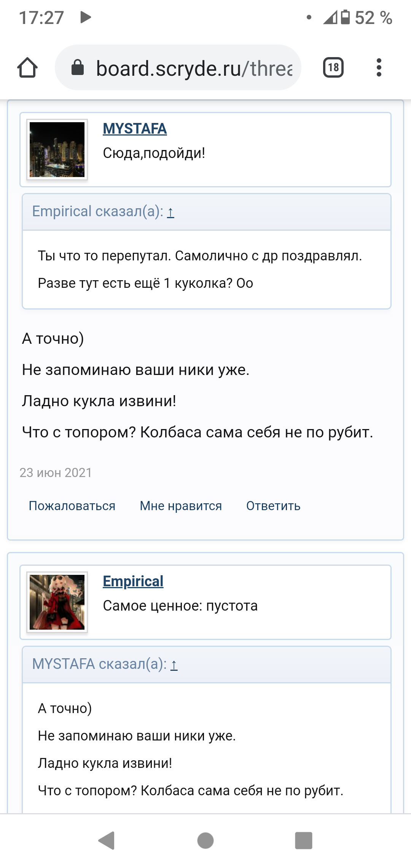The width and height of the screenshot is (411, 868).
Task: Tap the home icon in the browser toolbar
Action: (x=27, y=68)
